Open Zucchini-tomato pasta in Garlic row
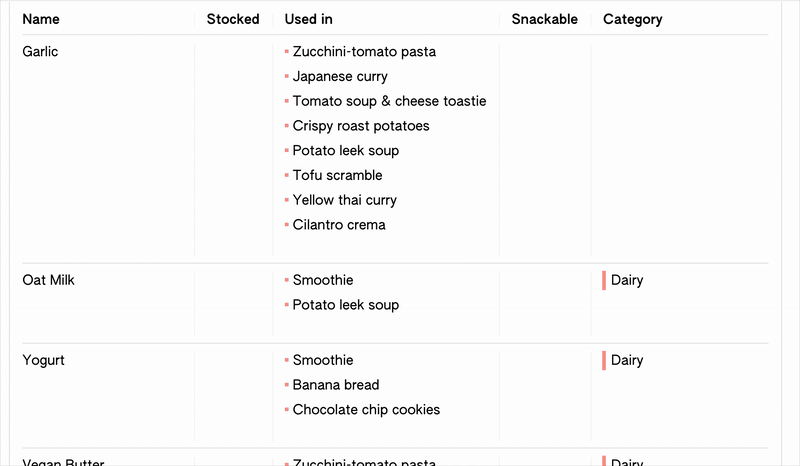This screenshot has width=800, height=466. [364, 52]
